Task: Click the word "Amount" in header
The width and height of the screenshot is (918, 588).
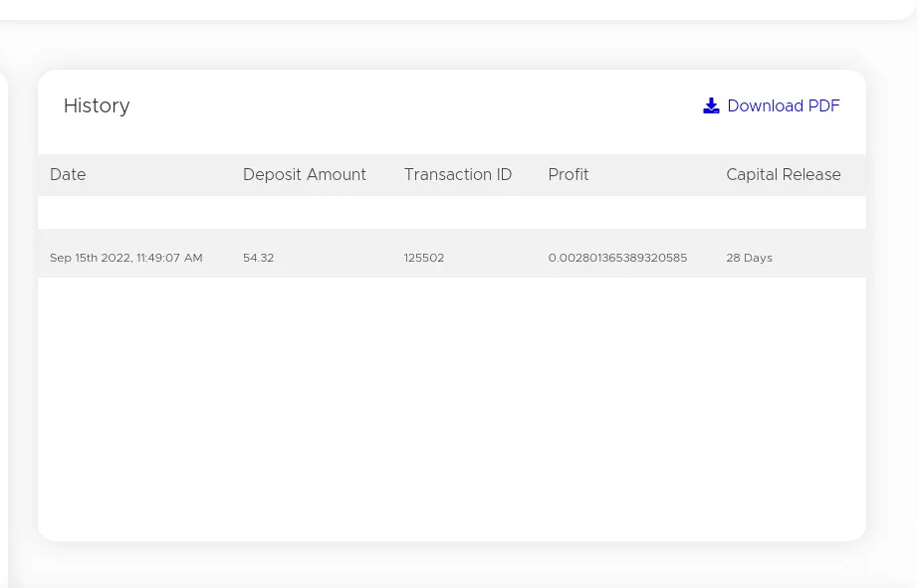Action: click(337, 174)
